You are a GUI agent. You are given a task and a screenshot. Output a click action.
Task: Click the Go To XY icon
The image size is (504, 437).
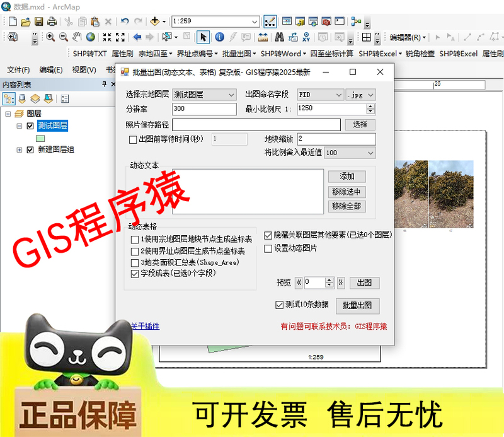(306, 37)
